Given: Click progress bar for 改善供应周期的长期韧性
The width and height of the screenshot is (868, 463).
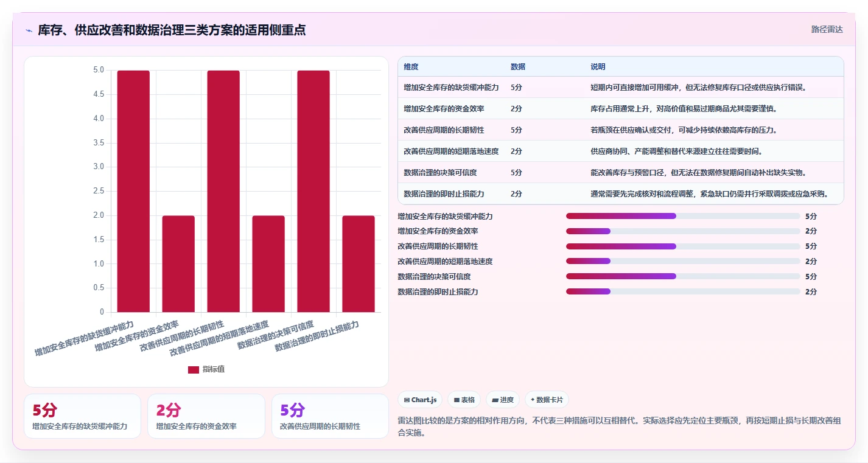Looking at the screenshot, I should [683, 246].
